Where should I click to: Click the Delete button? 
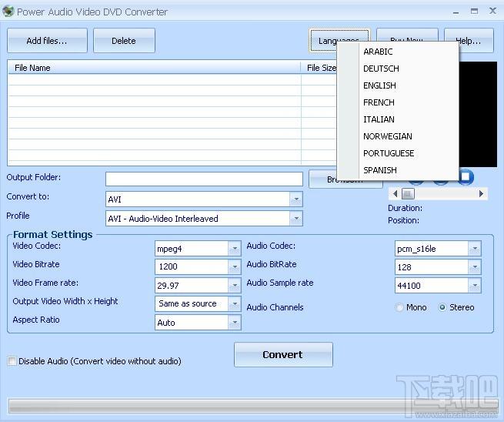[x=124, y=41]
